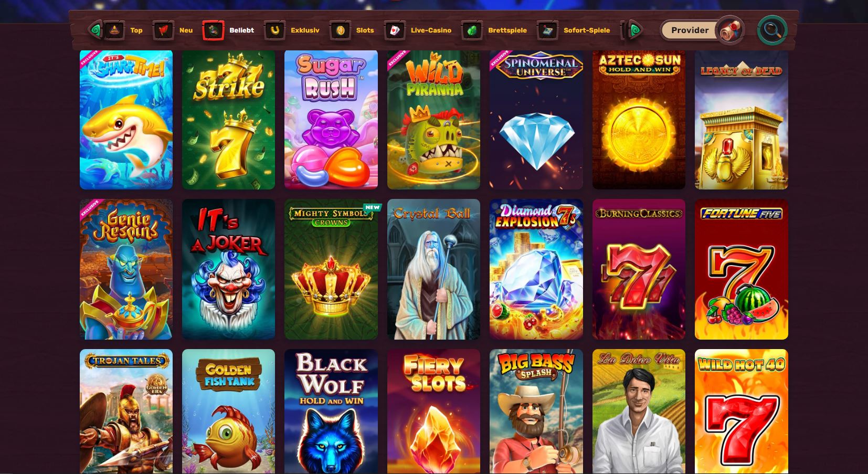Screen dimensions: 868x474
Task: Click the Neu category flag icon
Action: (163, 30)
